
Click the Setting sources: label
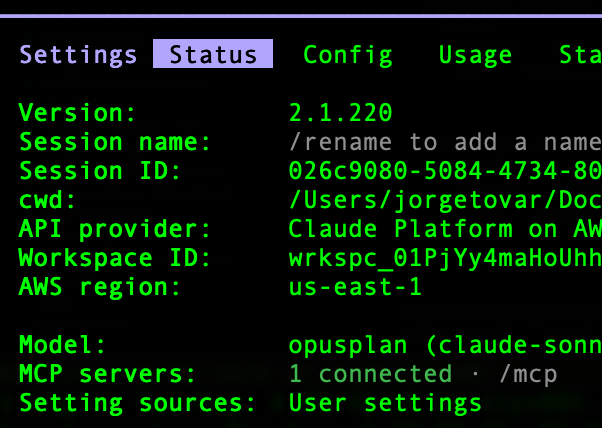tap(137, 403)
